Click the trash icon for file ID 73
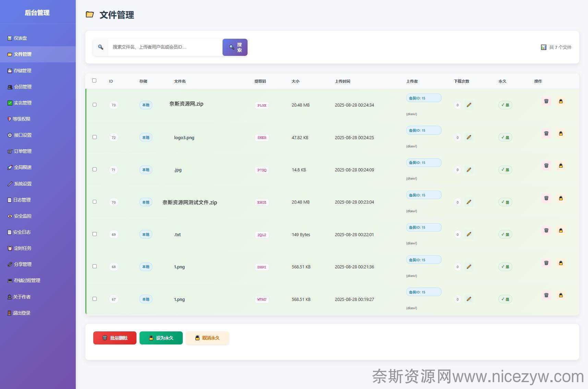This screenshot has height=389, width=588. [x=546, y=101]
